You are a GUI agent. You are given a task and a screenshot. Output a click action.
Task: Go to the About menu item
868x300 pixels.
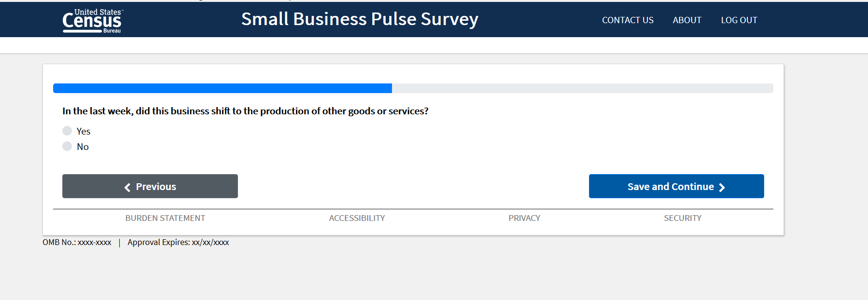pyautogui.click(x=686, y=20)
